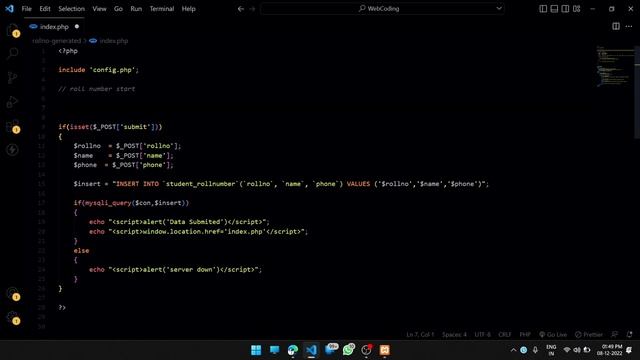640x360 pixels.
Task: Click the VS Code logo icon
Action: [9, 9]
